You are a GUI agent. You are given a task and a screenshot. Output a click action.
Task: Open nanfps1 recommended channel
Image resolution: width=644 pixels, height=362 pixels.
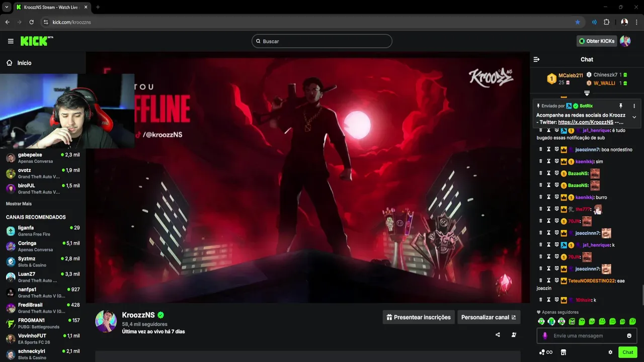(43, 293)
